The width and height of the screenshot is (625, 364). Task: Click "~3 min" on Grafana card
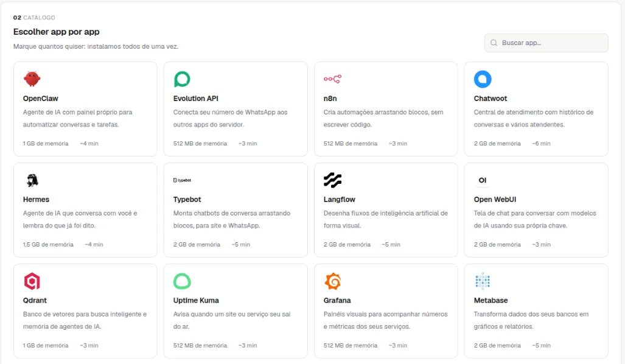[398, 345]
